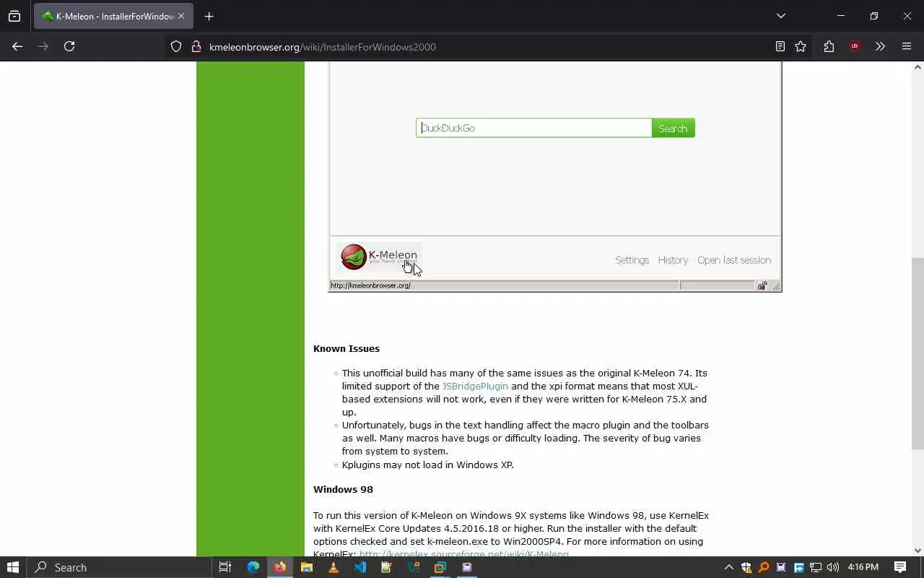Image resolution: width=924 pixels, height=578 pixels.
Task: Open VLC media player from taskbar
Action: (x=333, y=567)
